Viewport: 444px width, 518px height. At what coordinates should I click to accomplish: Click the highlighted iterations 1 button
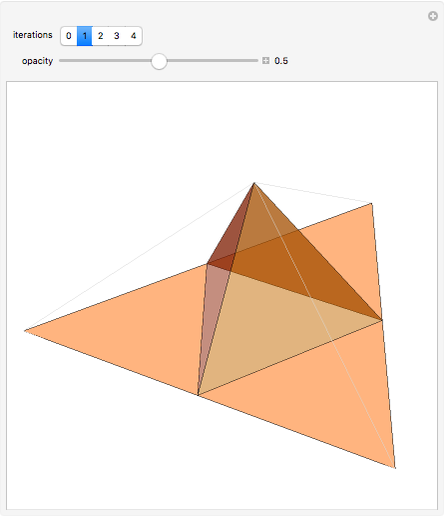85,36
